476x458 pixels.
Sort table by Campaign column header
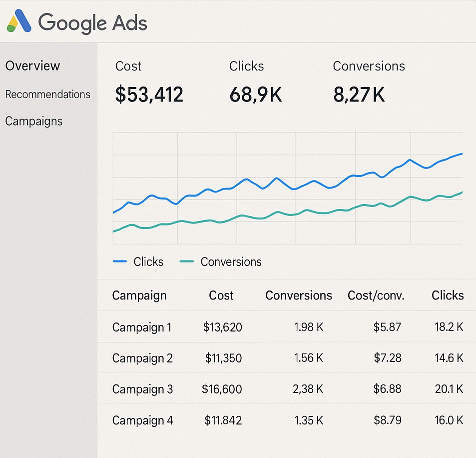139,295
